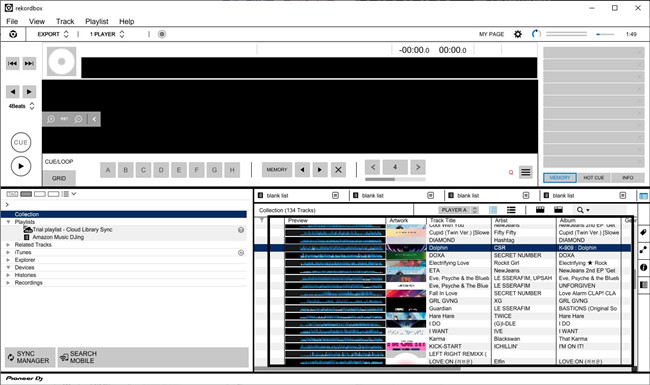Skip to previous track
Screen dimensions: 650x385
12,63
